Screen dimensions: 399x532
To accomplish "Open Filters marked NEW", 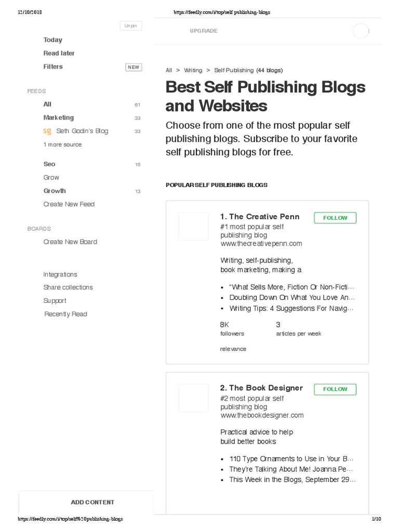I will [x=53, y=67].
